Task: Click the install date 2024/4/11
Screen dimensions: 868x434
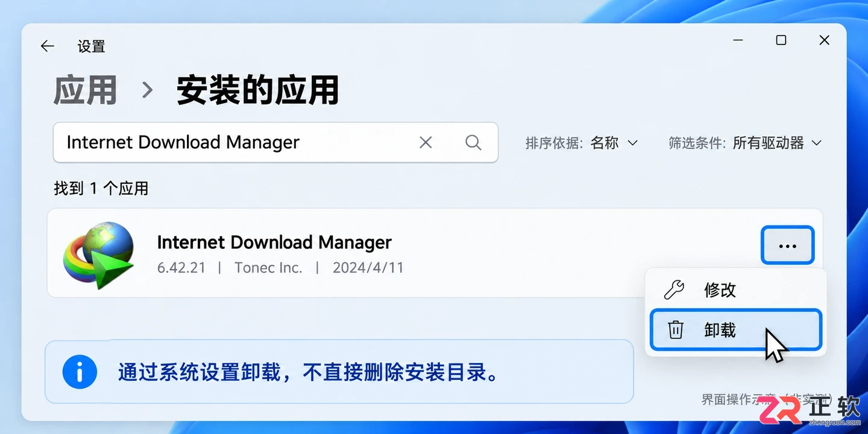Action: point(368,268)
